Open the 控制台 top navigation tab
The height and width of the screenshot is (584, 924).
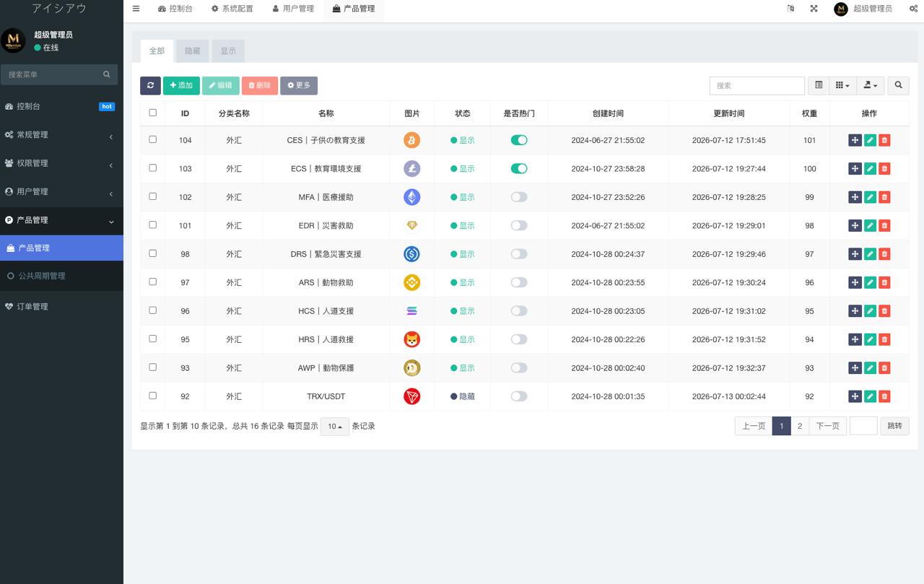point(175,9)
